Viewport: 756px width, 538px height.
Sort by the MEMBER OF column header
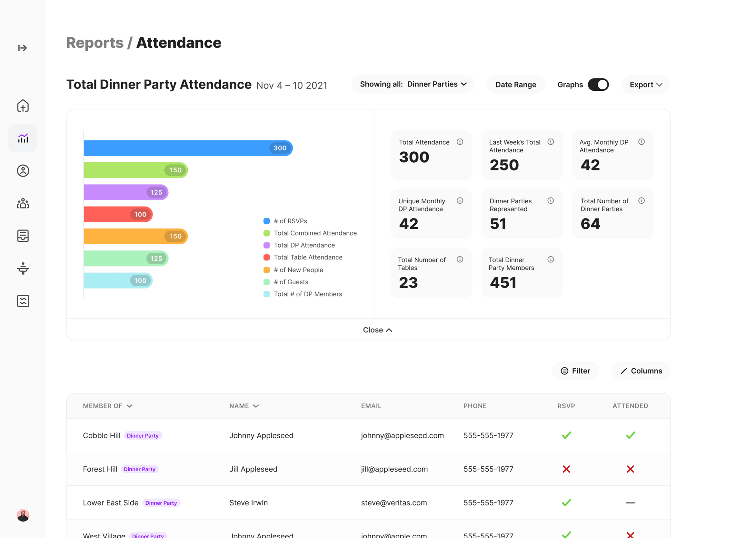tap(108, 406)
